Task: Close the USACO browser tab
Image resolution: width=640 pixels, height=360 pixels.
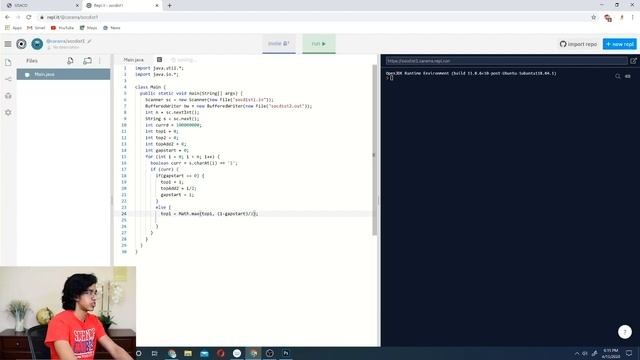Action: tap(77, 5)
